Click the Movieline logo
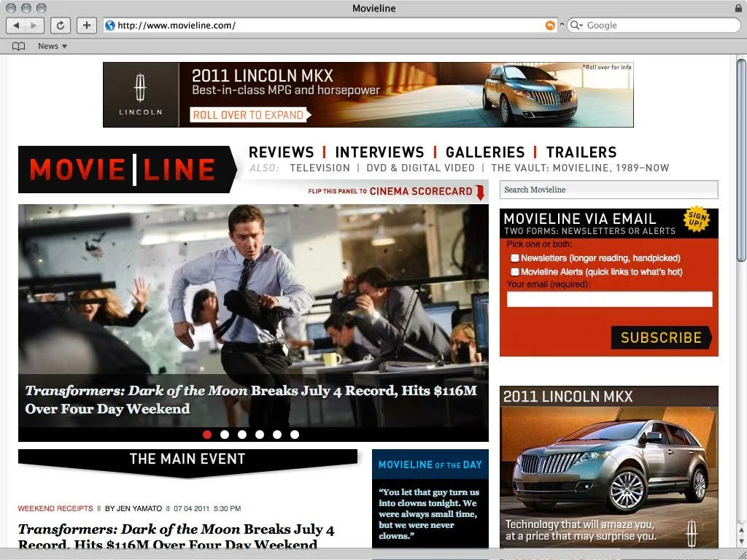 (x=127, y=169)
